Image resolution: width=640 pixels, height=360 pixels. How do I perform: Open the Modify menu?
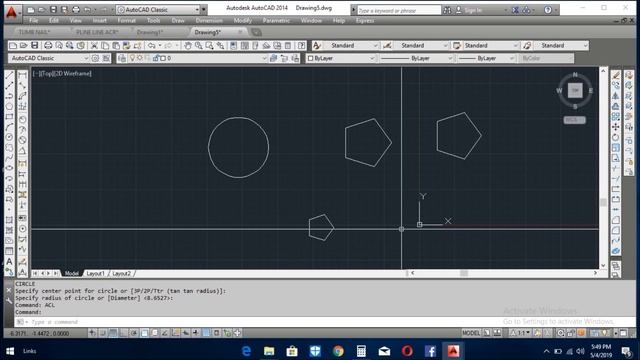coord(242,20)
